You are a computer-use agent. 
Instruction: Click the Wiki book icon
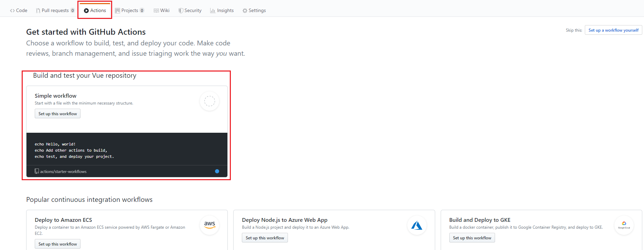coord(156,11)
